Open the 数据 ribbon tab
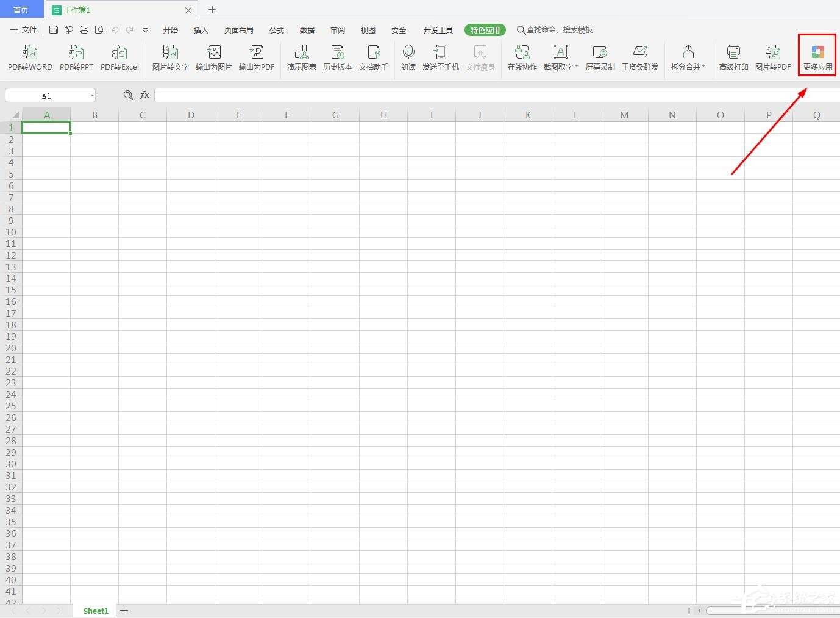 click(307, 30)
